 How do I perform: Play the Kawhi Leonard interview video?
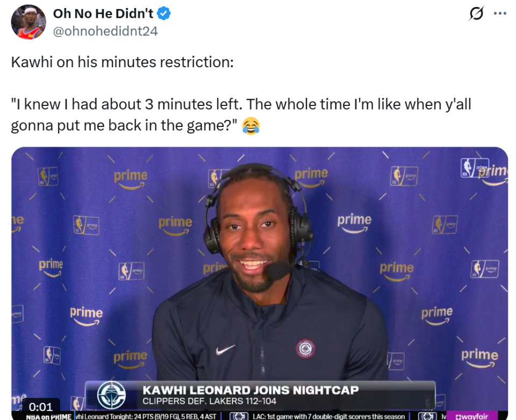(x=260, y=283)
